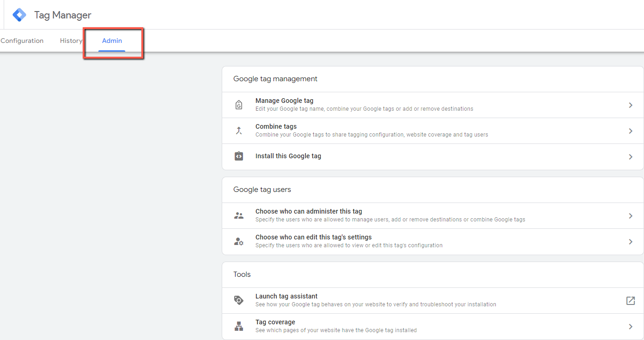Click the Tag Manager diamond logo
The width and height of the screenshot is (644, 340).
pyautogui.click(x=19, y=15)
